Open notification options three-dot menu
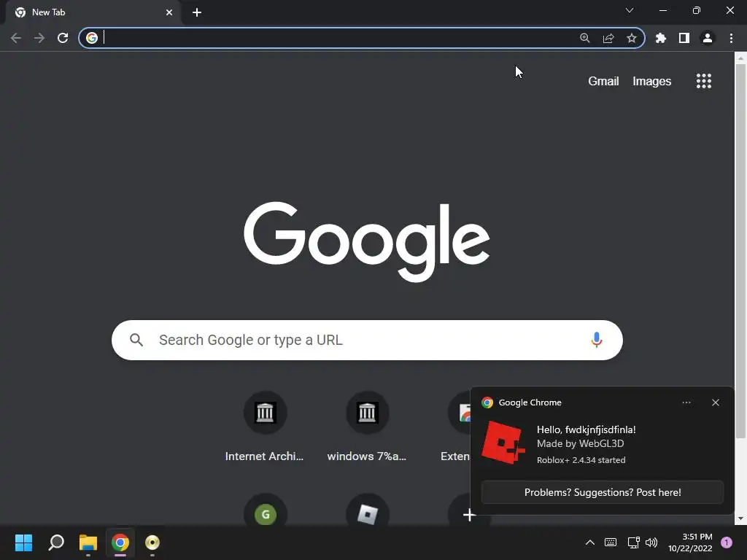The height and width of the screenshot is (560, 747). click(x=686, y=402)
